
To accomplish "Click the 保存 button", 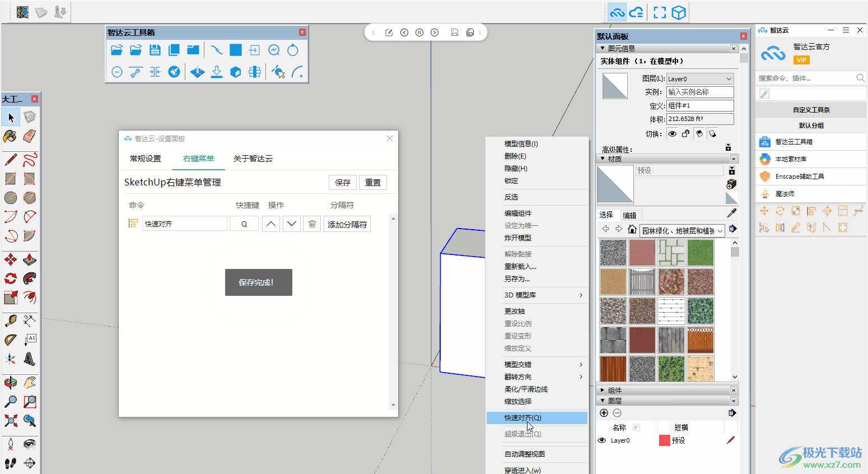I will point(343,183).
